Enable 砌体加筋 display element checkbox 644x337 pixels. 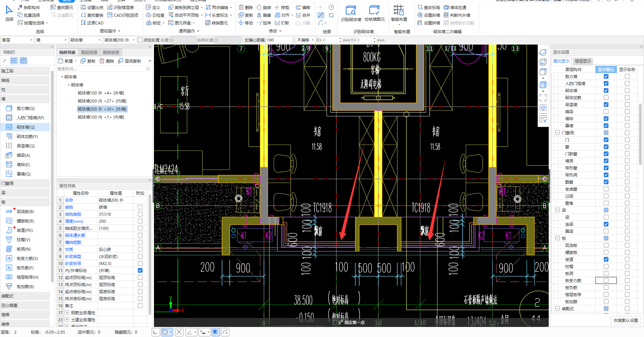pos(606,97)
